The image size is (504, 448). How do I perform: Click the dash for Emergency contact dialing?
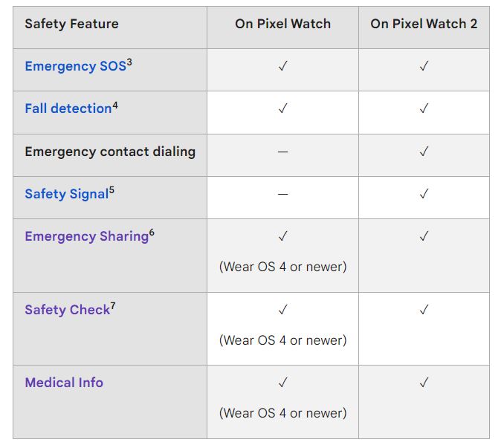(x=283, y=152)
